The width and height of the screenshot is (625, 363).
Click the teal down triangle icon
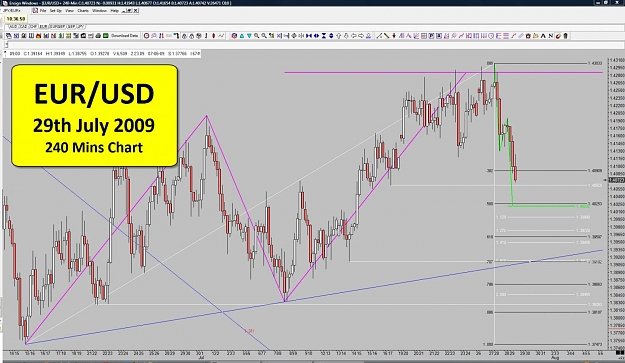tap(249, 36)
